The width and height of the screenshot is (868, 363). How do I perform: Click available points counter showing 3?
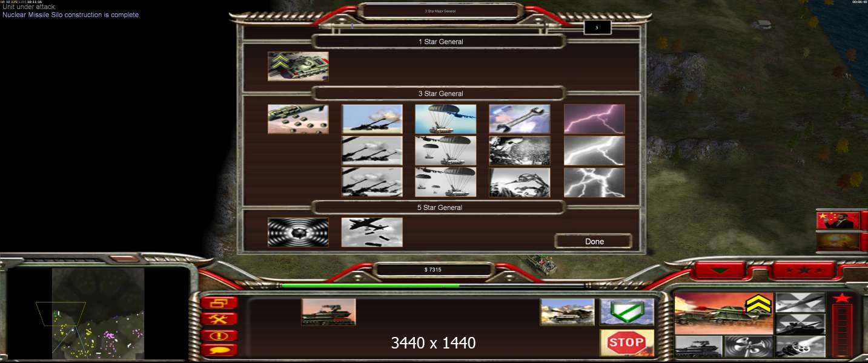597,27
